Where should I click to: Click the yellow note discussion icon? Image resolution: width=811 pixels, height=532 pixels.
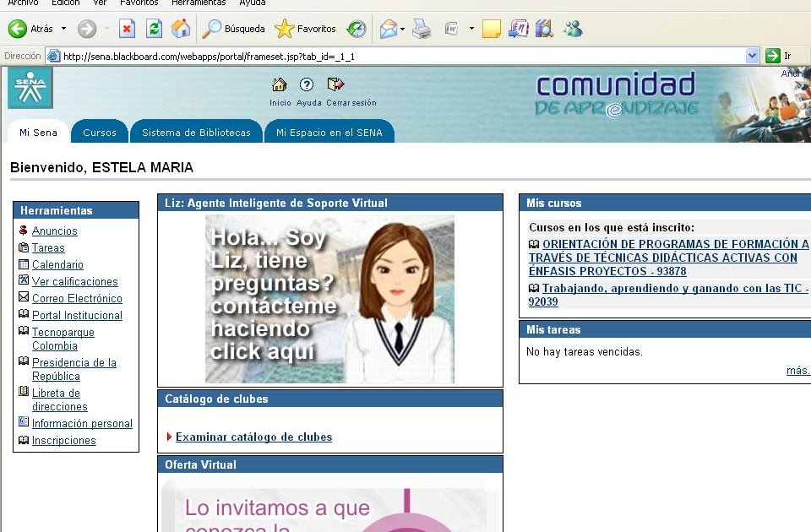pyautogui.click(x=491, y=29)
